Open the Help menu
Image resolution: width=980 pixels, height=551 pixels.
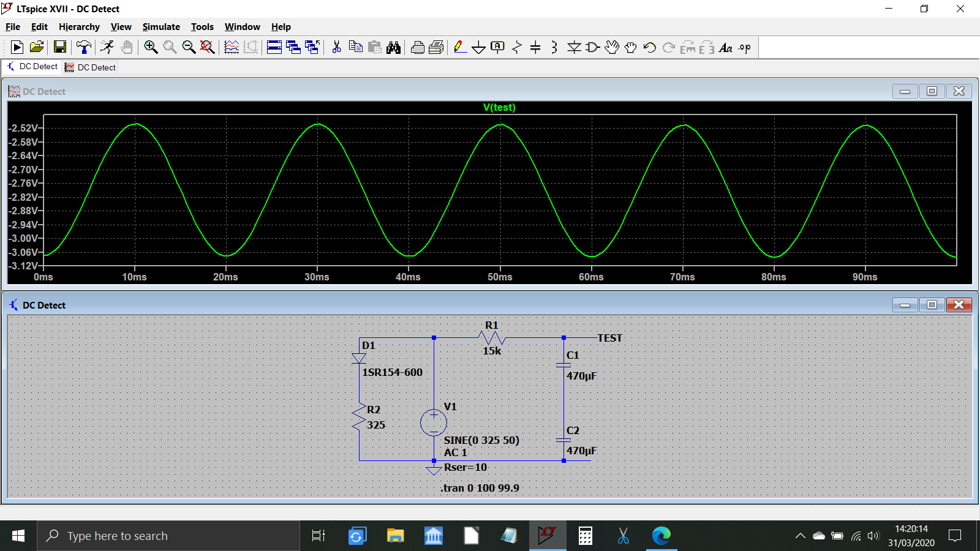pos(281,27)
